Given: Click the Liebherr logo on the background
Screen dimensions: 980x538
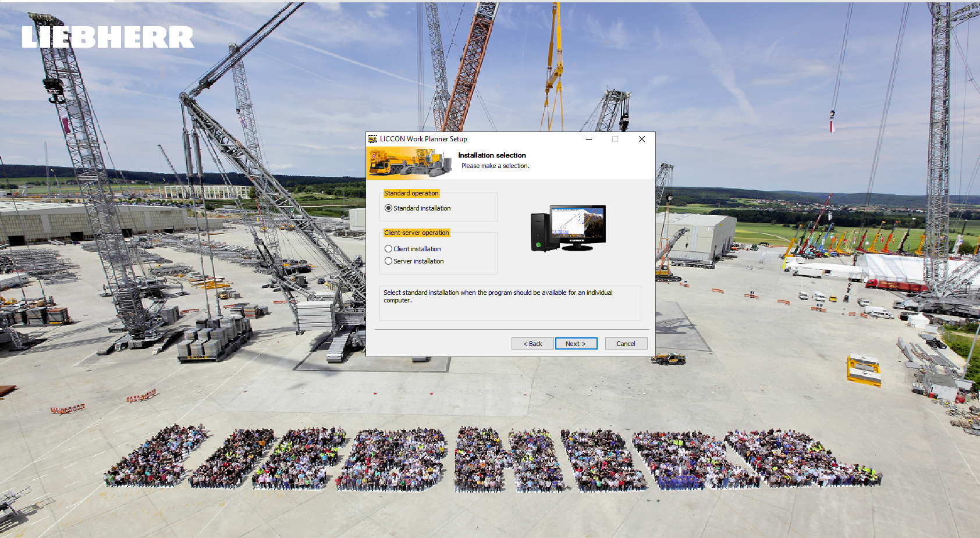Looking at the screenshot, I should coord(108,37).
